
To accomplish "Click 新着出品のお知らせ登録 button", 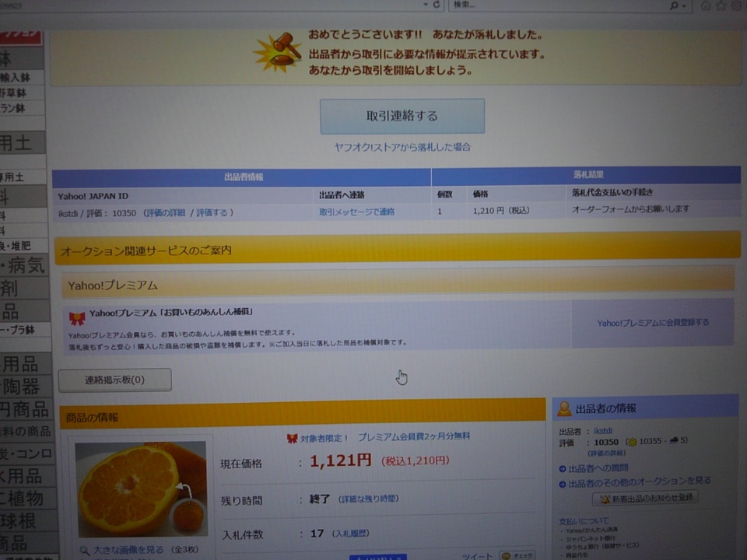I will click(645, 499).
